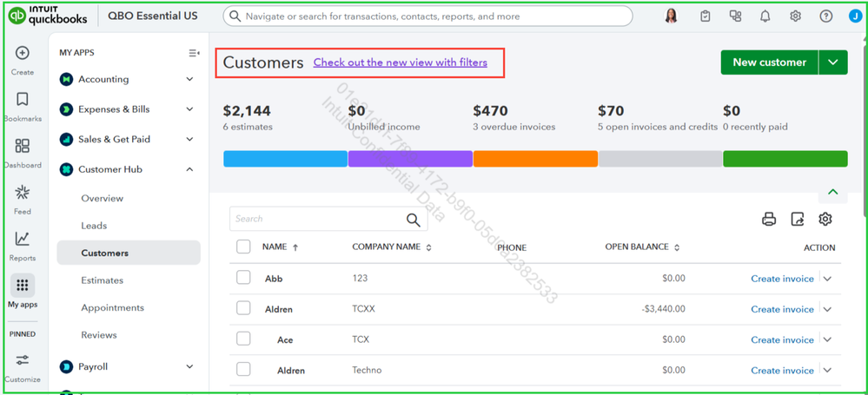
Task: Open the Feed icon
Action: (22, 193)
